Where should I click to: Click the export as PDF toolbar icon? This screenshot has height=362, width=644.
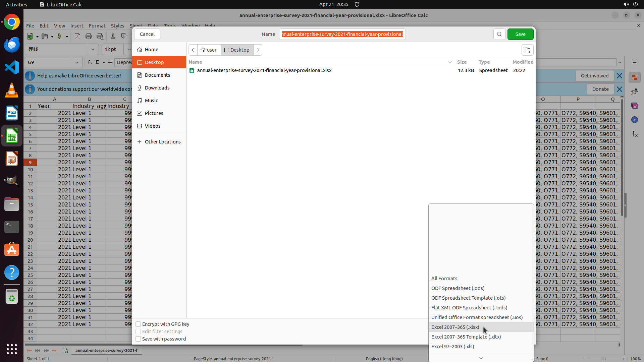click(77, 36)
